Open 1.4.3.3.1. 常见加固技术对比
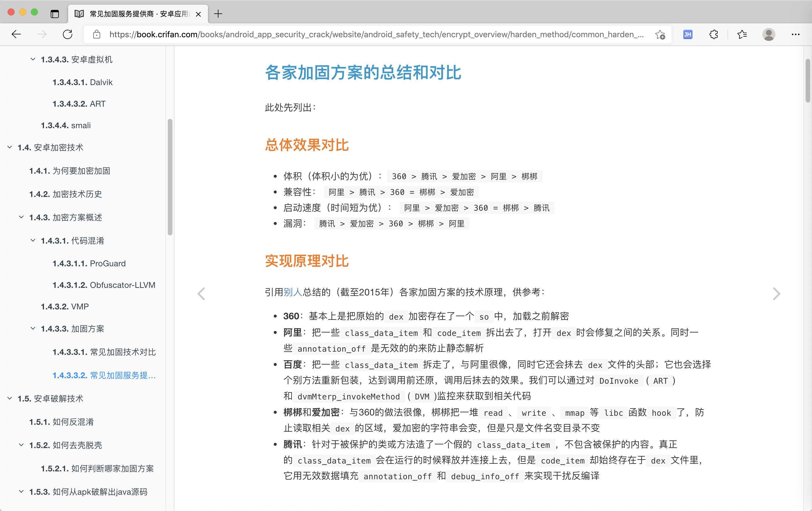Screen dimensions: 812x511 click(x=104, y=352)
